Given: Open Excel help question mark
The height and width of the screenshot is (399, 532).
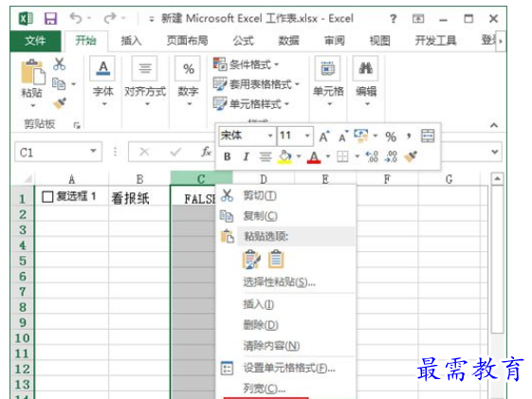Looking at the screenshot, I should pyautogui.click(x=394, y=18).
